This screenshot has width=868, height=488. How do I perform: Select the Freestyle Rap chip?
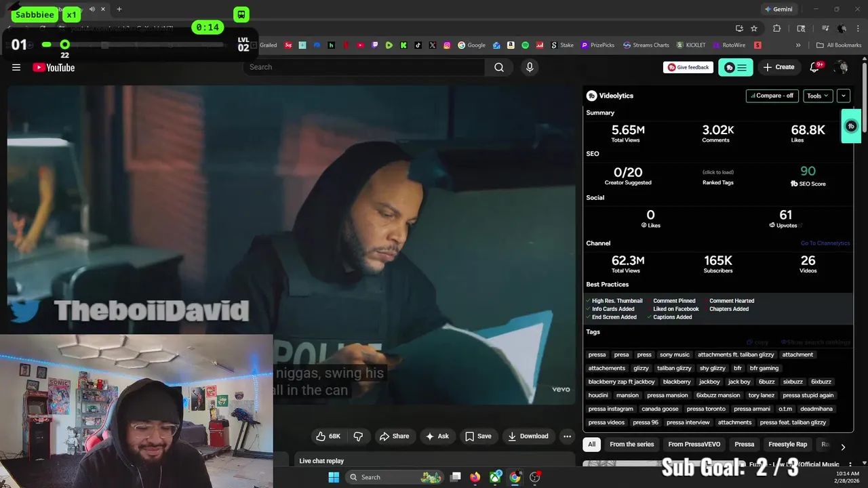point(787,445)
